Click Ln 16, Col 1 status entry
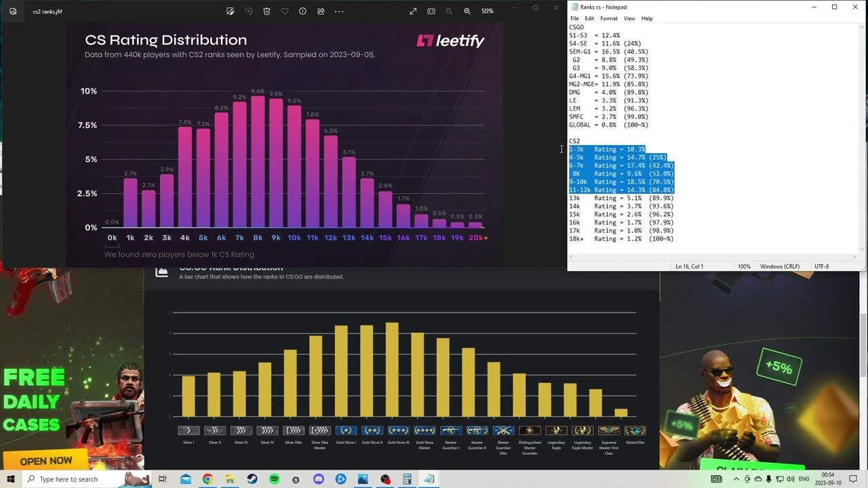868x488 pixels. pyautogui.click(x=690, y=266)
